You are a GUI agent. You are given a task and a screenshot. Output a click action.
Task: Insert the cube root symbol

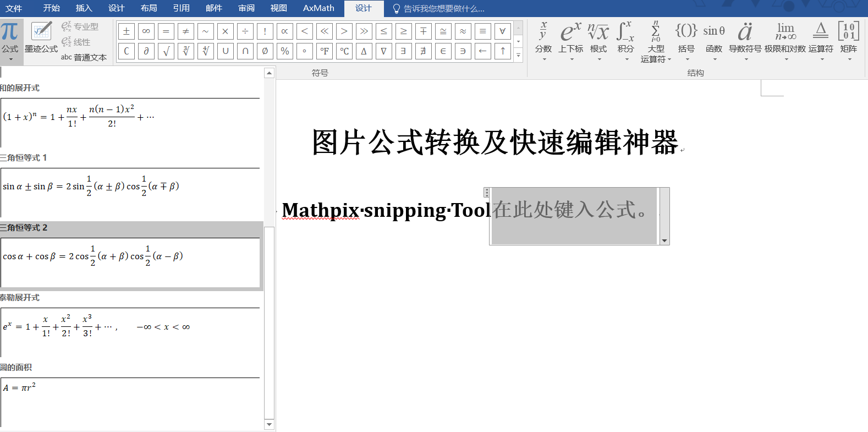tap(186, 51)
